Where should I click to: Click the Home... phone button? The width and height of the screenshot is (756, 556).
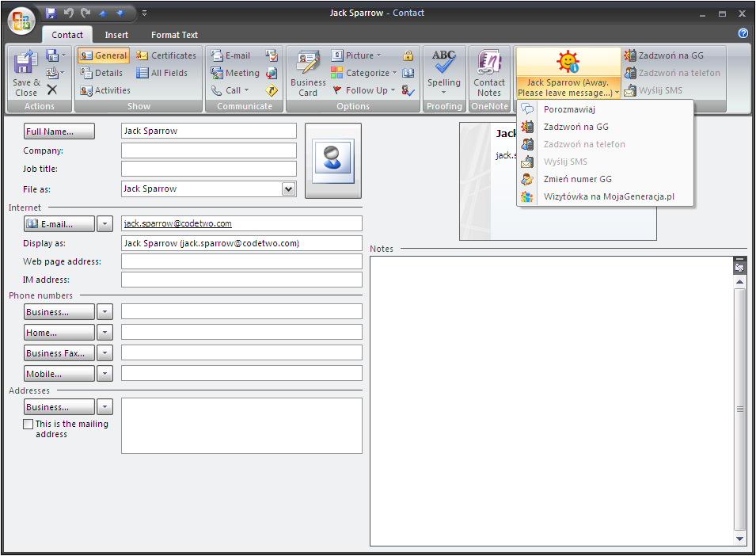coord(59,332)
